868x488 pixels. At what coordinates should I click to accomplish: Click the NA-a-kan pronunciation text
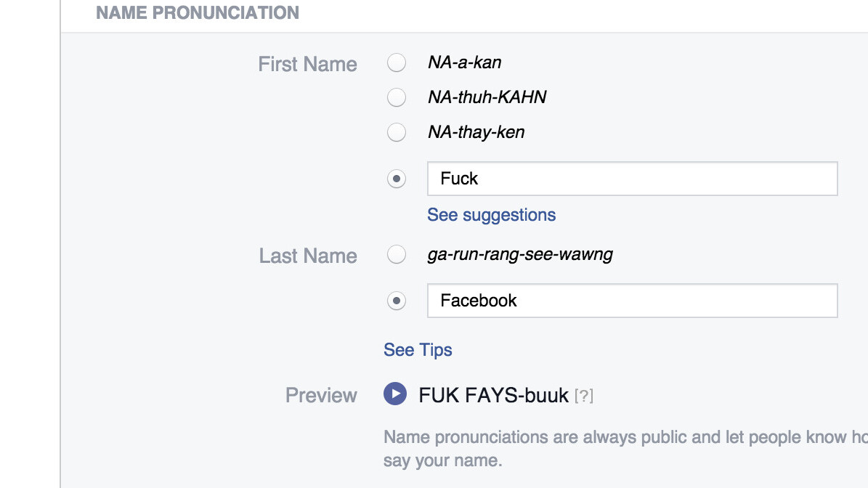click(x=465, y=62)
